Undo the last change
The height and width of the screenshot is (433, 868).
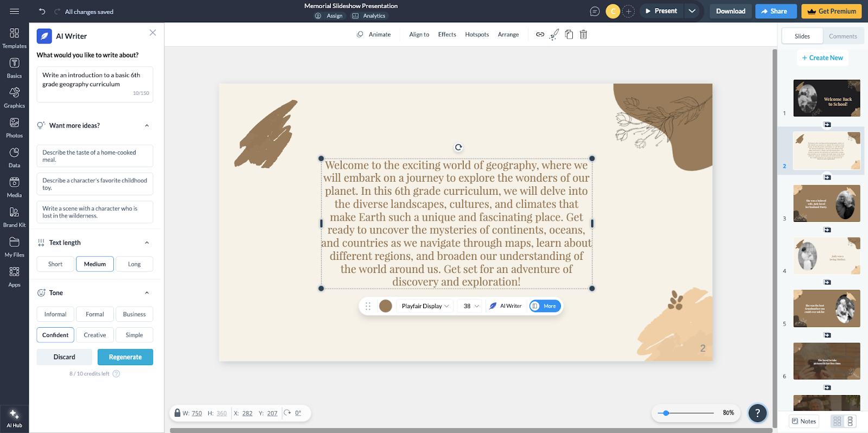point(42,11)
